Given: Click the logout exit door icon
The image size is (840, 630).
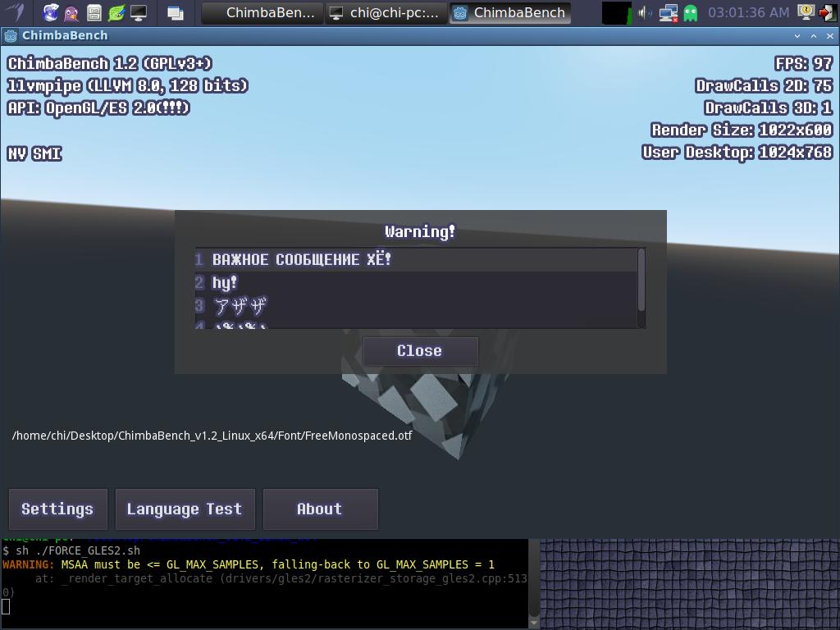Looking at the screenshot, I should 827,12.
